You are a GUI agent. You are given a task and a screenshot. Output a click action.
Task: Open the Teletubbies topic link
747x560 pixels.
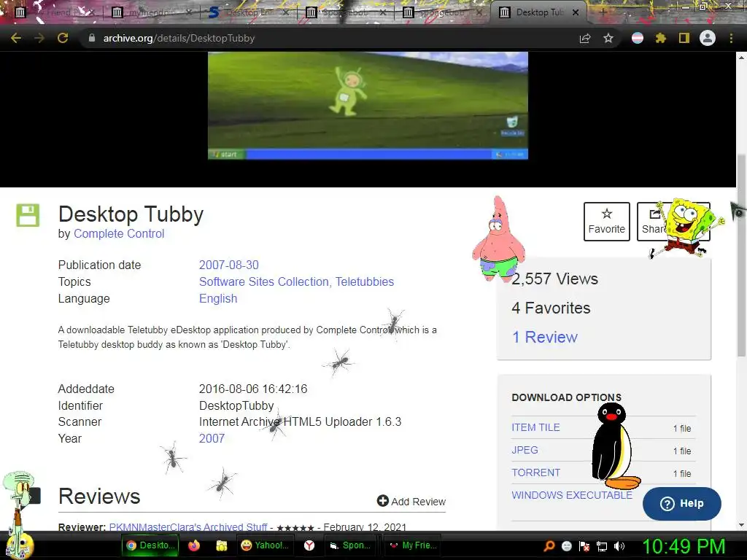(x=365, y=282)
